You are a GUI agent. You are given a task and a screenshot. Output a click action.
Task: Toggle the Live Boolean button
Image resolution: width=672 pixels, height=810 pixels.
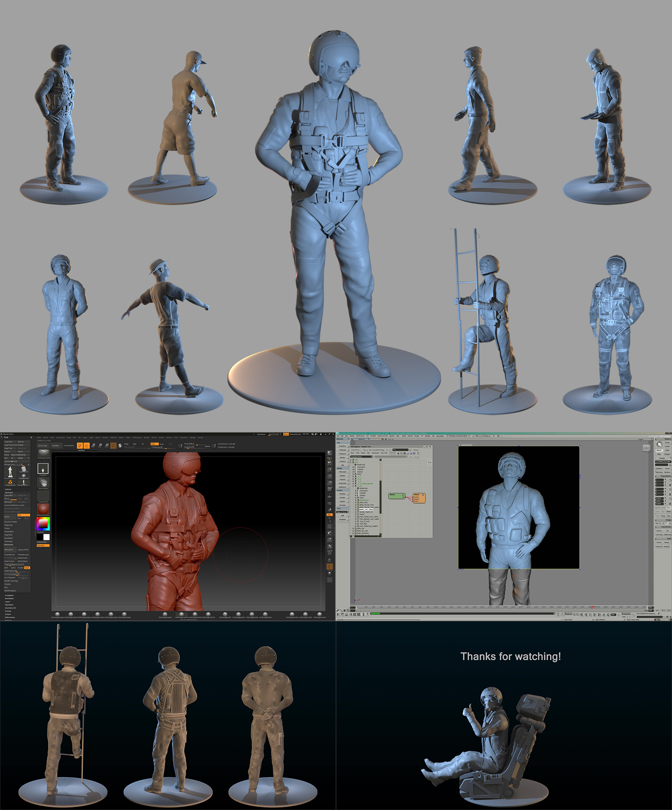(x=69, y=446)
